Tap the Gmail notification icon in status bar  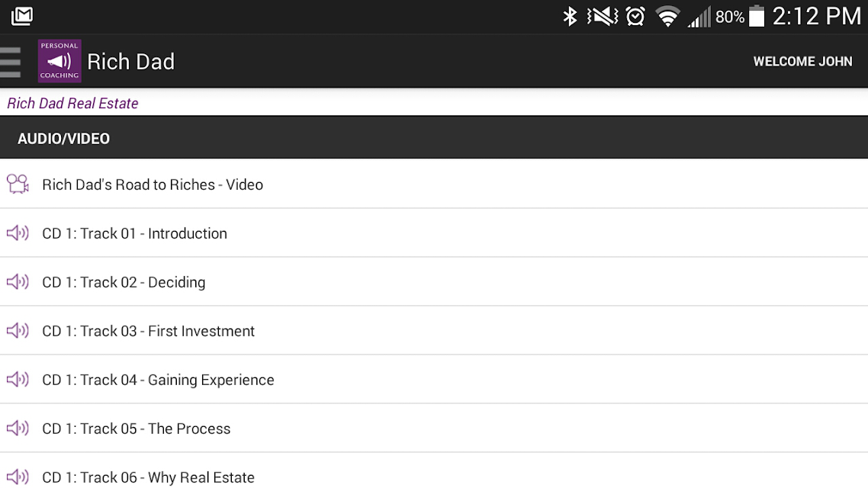[22, 16]
